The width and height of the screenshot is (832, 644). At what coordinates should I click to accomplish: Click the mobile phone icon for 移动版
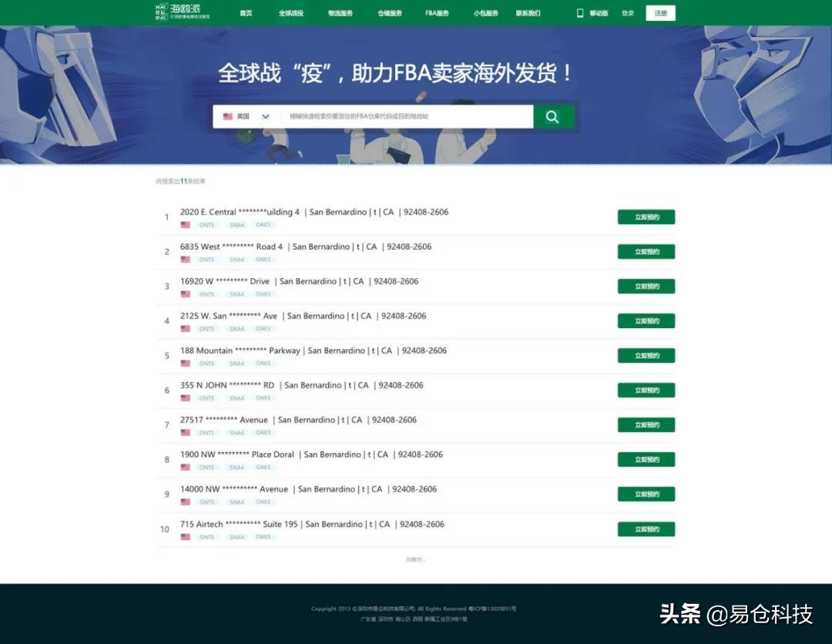[580, 12]
